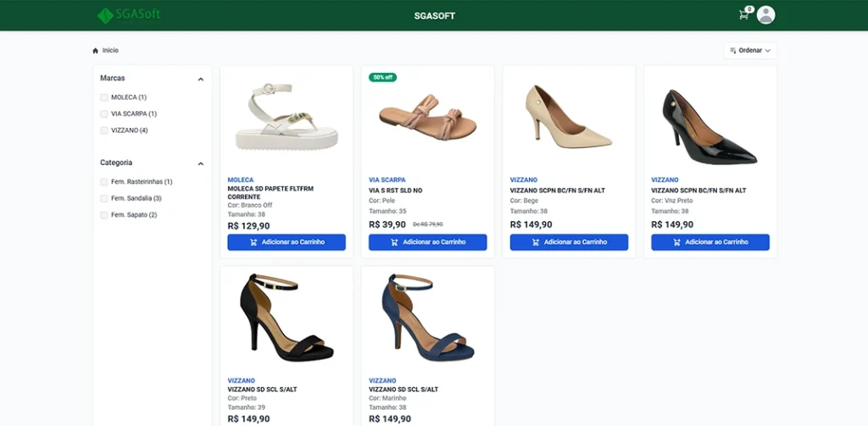Click the SGASoft logo
868x426 pixels.
tap(129, 15)
